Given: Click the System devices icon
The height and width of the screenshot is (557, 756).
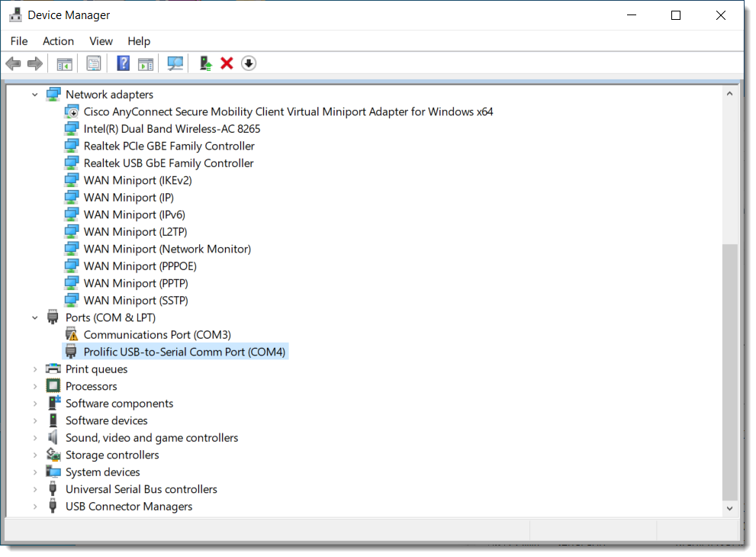Looking at the screenshot, I should point(53,471).
